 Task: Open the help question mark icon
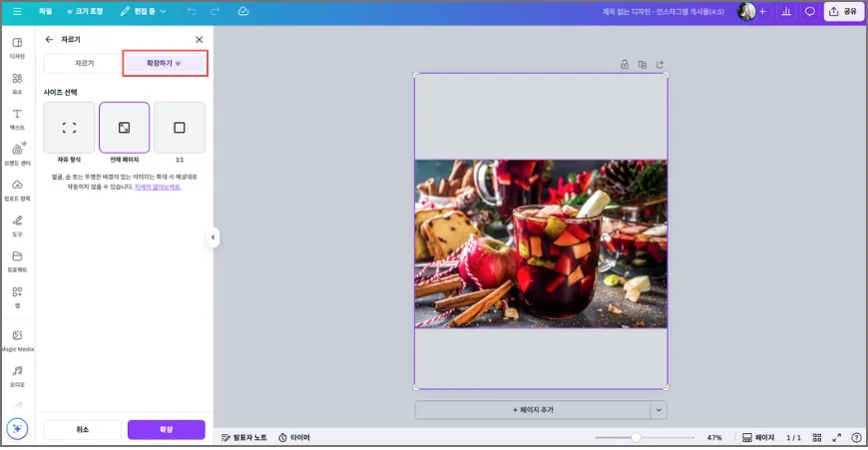pyautogui.click(x=856, y=437)
